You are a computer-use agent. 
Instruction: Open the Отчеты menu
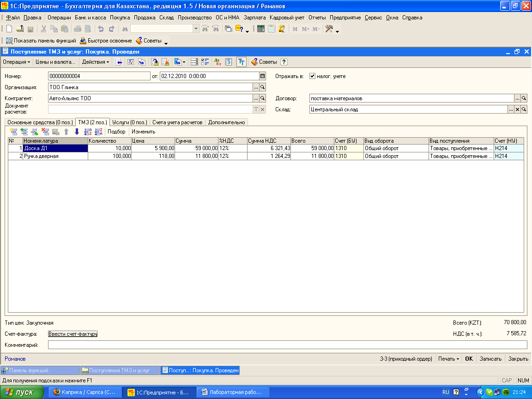tap(317, 17)
